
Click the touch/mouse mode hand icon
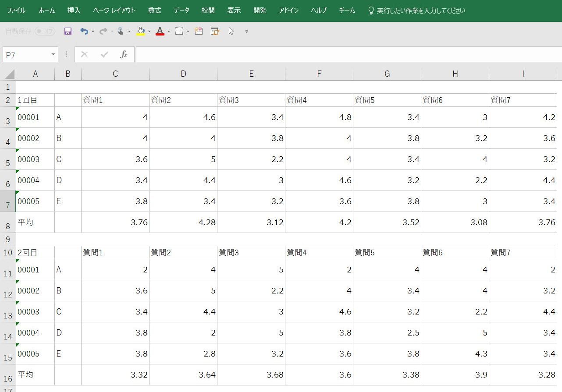(120, 31)
